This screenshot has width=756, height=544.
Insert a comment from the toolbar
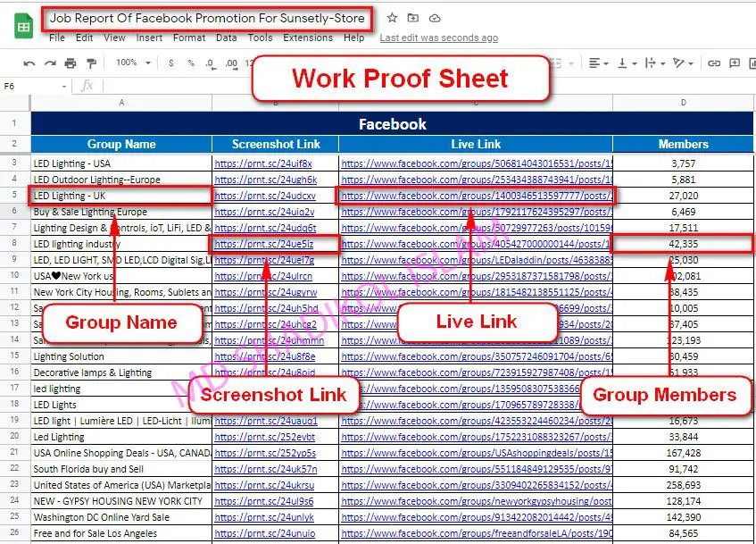click(735, 63)
